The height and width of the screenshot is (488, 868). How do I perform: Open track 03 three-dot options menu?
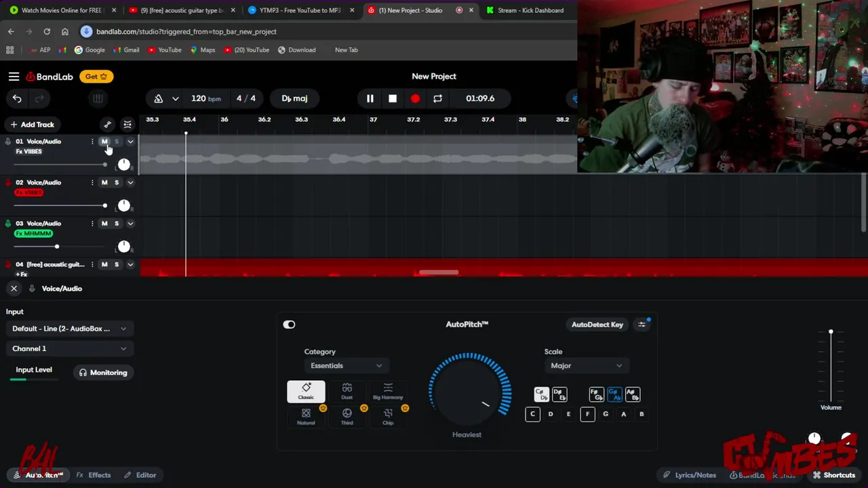(92, 224)
